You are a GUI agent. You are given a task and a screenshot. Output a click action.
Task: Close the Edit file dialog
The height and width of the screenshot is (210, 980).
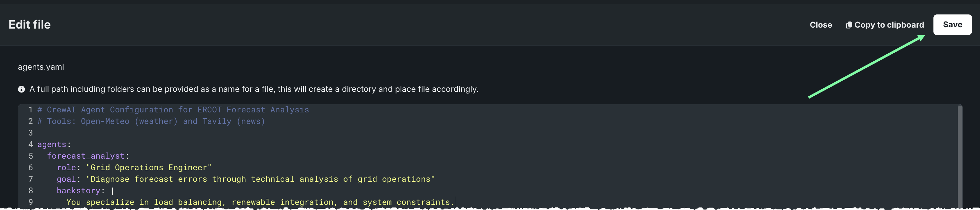tap(821, 25)
